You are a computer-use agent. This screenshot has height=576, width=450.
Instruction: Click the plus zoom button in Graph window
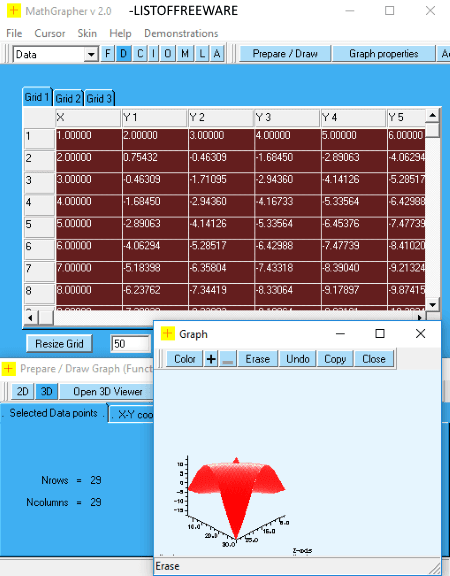coord(211,359)
